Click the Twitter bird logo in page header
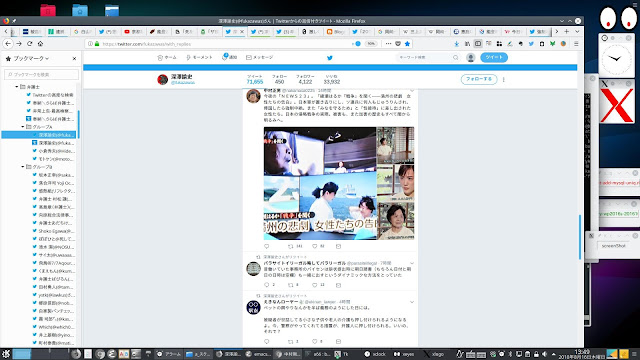Viewport: 640px width, 360px height. click(x=330, y=58)
